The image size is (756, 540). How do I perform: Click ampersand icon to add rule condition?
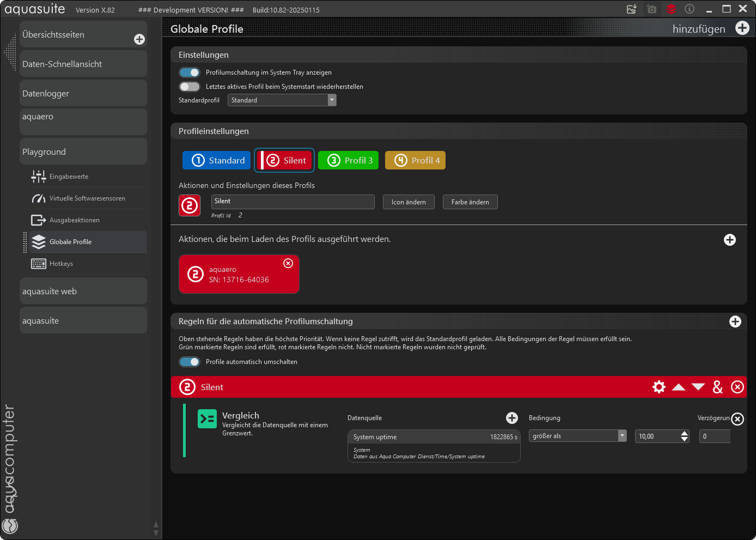718,387
